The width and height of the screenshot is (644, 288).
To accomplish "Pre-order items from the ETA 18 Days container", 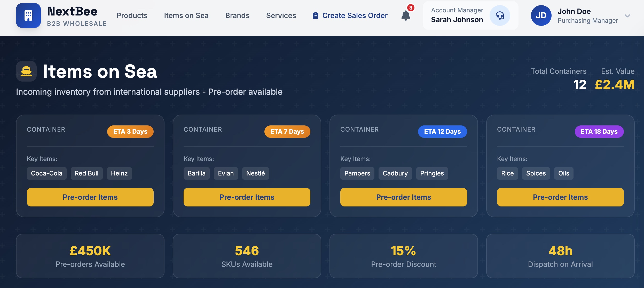I will coord(560,197).
